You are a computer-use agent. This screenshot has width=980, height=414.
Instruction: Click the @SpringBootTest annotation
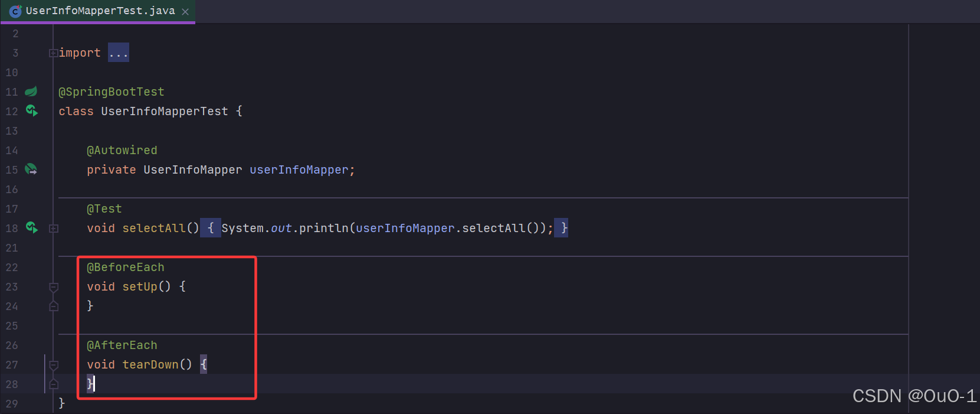point(112,92)
